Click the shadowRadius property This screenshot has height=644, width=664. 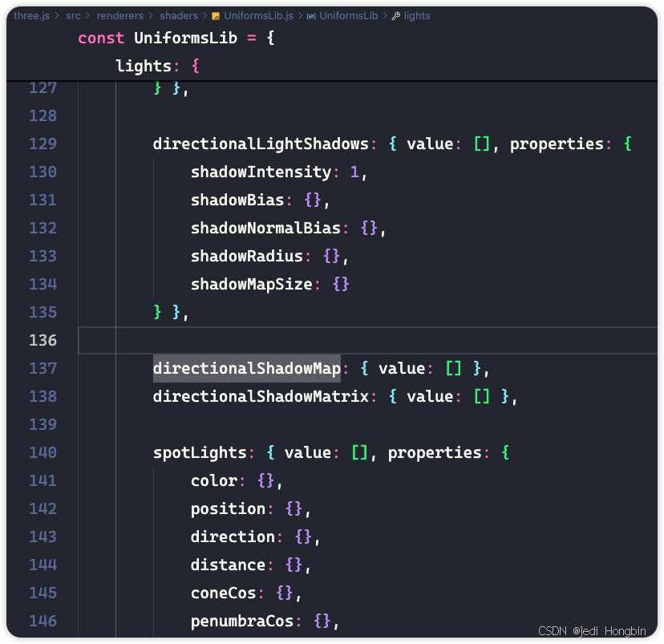[x=247, y=256]
